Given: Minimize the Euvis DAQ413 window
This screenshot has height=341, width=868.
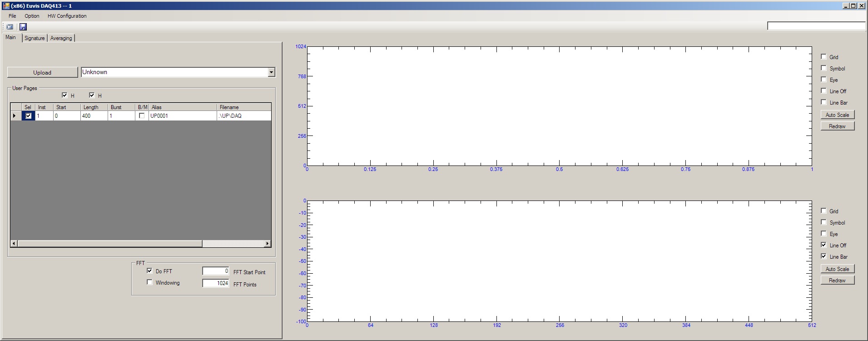Looking at the screenshot, I should [846, 6].
